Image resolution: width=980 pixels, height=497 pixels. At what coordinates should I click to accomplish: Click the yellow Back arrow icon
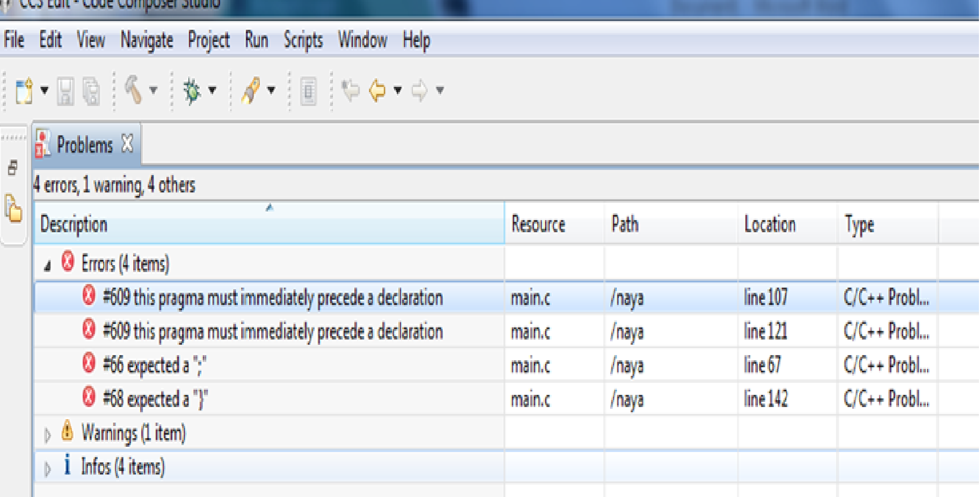click(x=378, y=91)
